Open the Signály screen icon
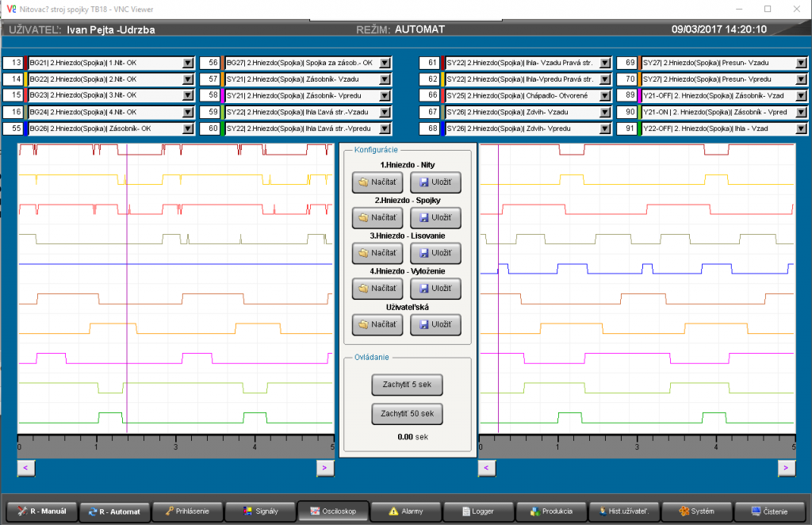 point(248,512)
